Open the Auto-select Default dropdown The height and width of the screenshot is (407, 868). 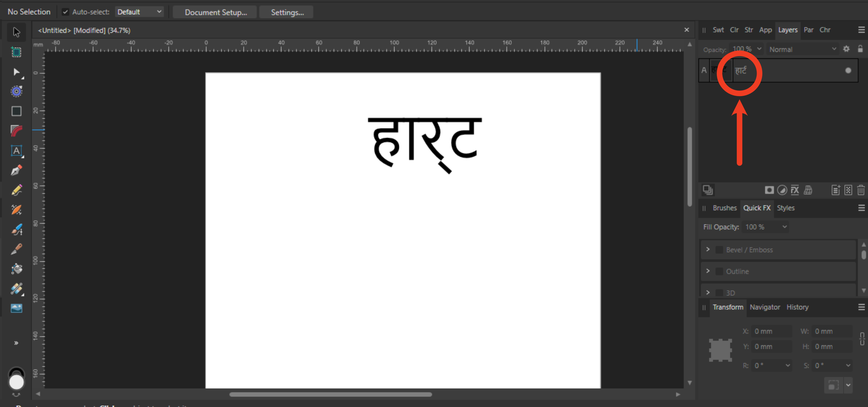[139, 12]
